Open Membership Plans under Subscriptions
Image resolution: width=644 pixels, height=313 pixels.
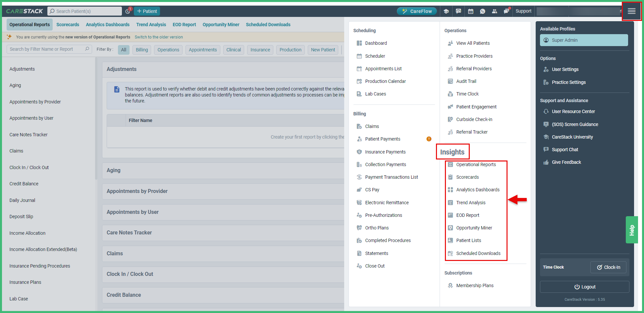coord(475,285)
